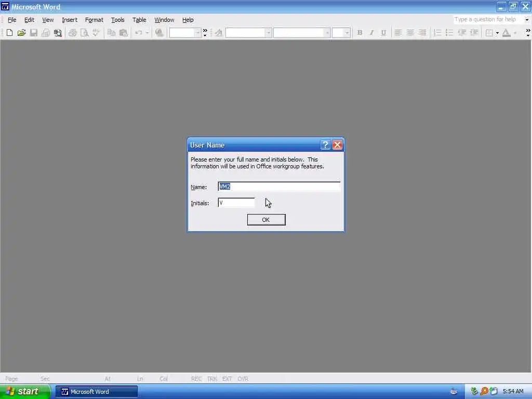Viewport: 532px width, 399px height.
Task: Click the User Name dialog help question-mark
Action: [x=325, y=145]
